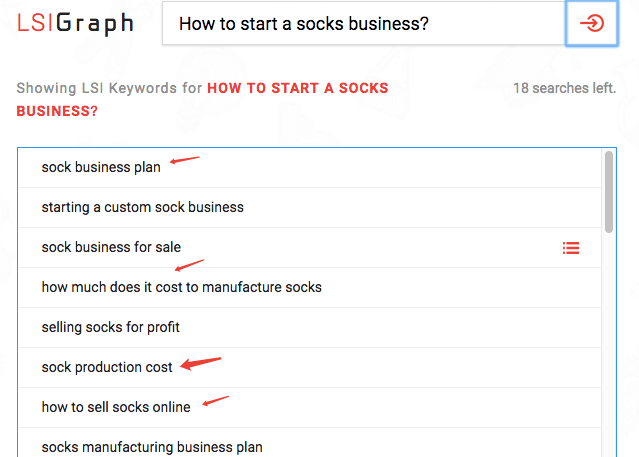Click the results list scrollbar thumb
The width and height of the screenshot is (639, 457).
tap(609, 192)
